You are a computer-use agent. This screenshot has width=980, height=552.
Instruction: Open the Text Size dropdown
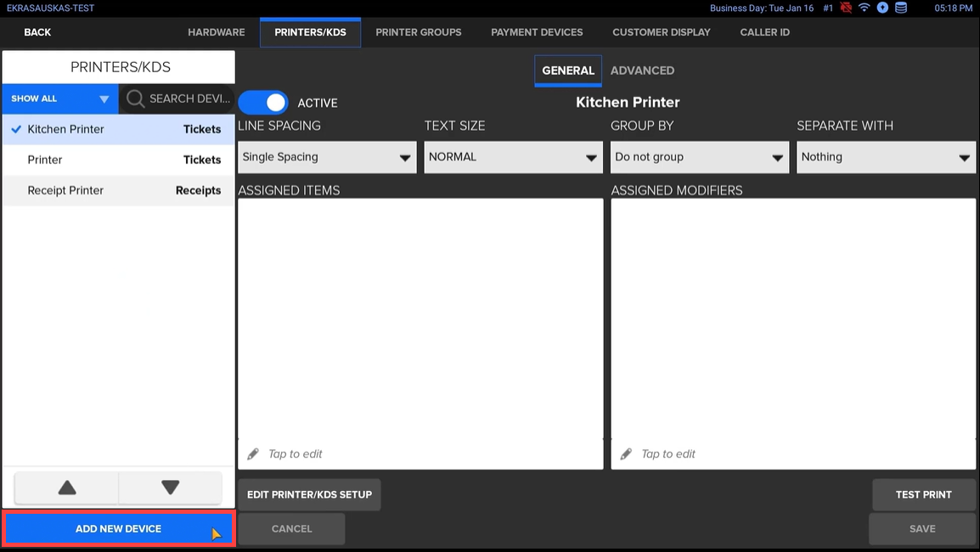513,157
